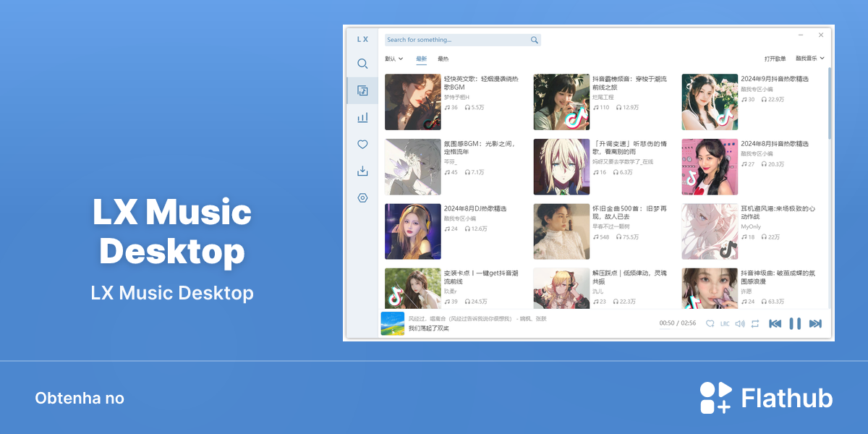Open the Search page from the sidebar
Image resolution: width=868 pixels, height=434 pixels.
click(x=362, y=64)
